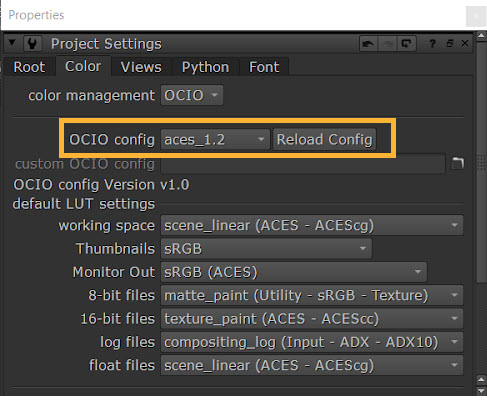Open the Thumbnails sRGB dropdown
This screenshot has height=400, width=487.
266,249
